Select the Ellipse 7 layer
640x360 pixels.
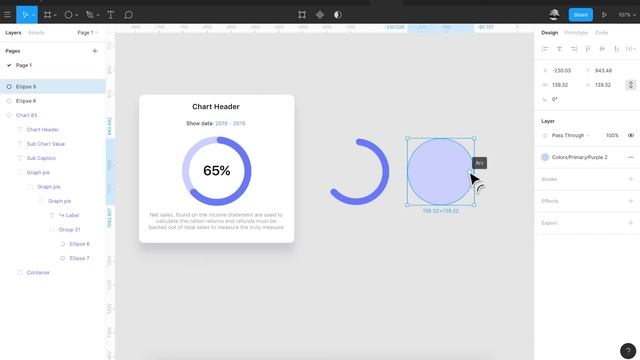pyautogui.click(x=53, y=258)
